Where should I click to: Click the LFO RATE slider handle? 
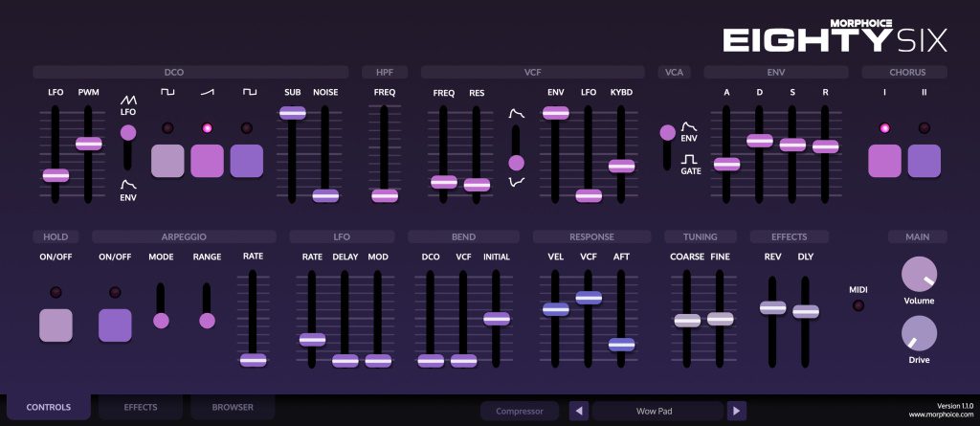(x=313, y=340)
